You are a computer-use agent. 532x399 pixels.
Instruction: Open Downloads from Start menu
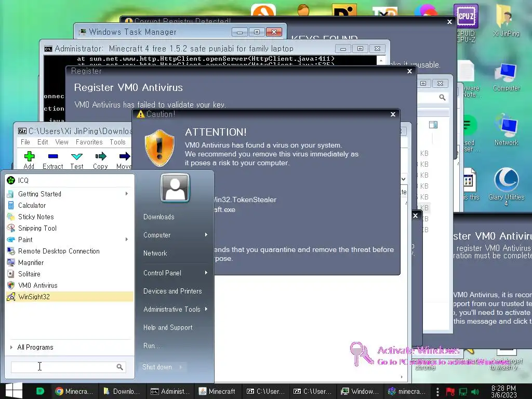coord(158,217)
